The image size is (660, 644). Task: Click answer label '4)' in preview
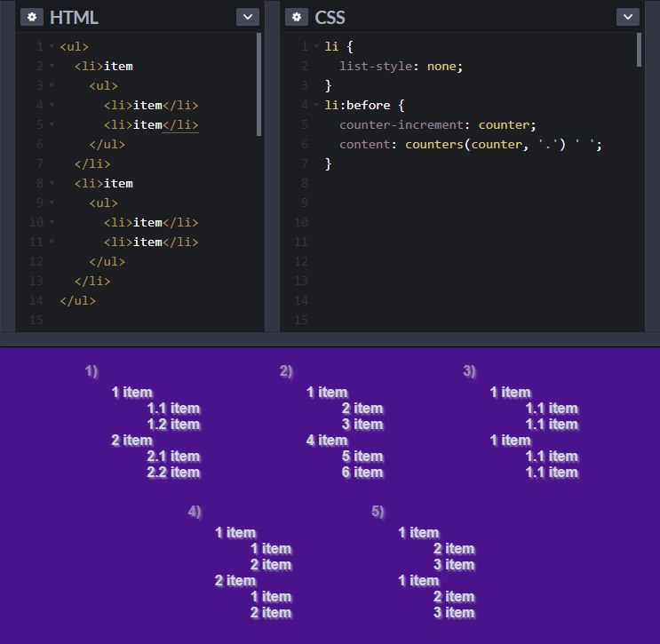click(195, 512)
